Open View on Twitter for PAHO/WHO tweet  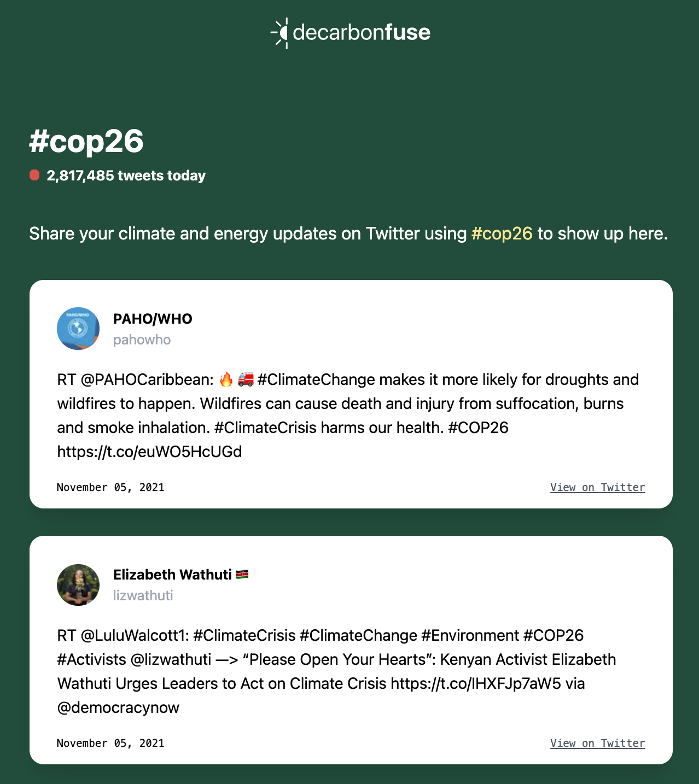[597, 487]
